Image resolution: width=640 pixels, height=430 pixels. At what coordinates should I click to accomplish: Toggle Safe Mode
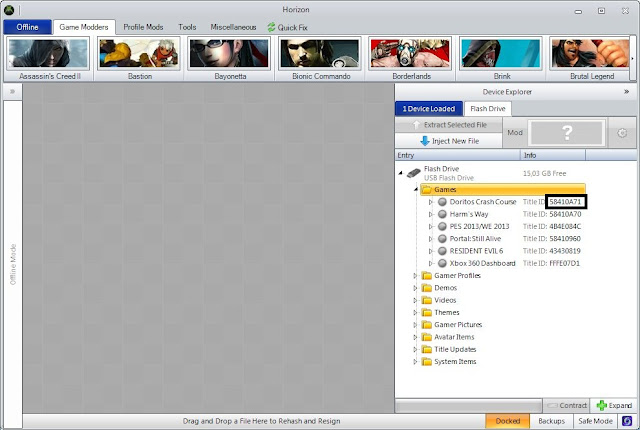[596, 421]
